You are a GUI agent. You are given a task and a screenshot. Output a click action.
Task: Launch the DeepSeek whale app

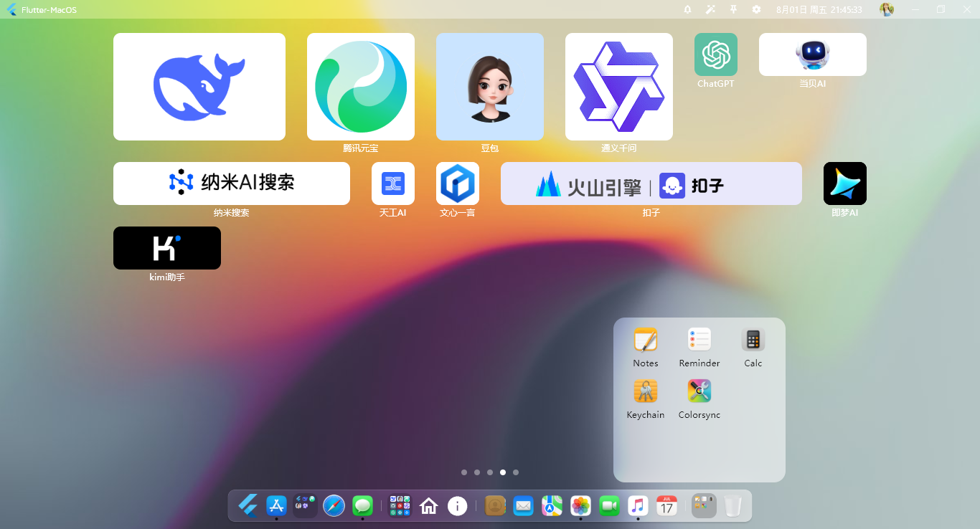coord(199,86)
